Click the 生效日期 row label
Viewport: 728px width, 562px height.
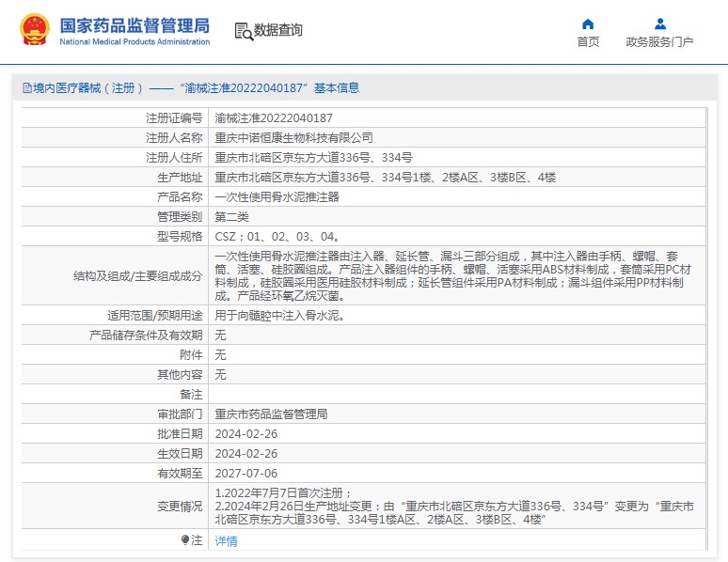point(180,453)
